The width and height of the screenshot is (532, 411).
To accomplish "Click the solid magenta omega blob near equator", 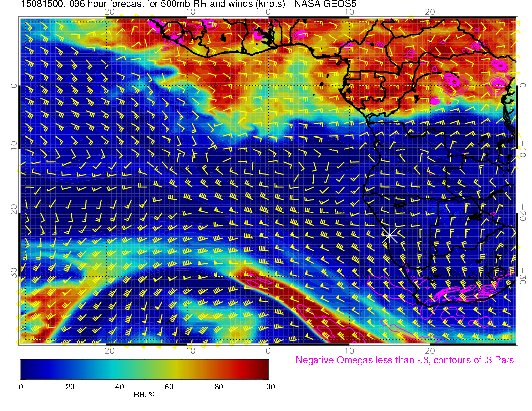I will click(x=435, y=101).
